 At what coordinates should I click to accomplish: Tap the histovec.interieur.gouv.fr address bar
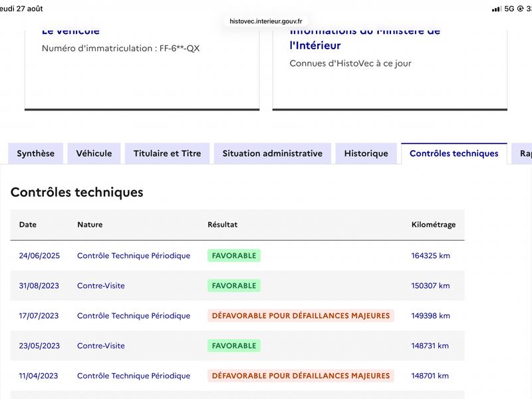(265, 21)
